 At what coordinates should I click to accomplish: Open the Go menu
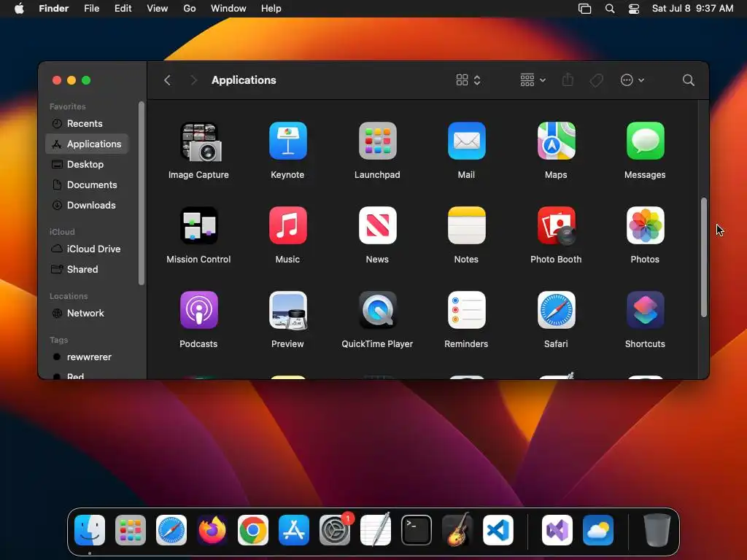(x=190, y=9)
